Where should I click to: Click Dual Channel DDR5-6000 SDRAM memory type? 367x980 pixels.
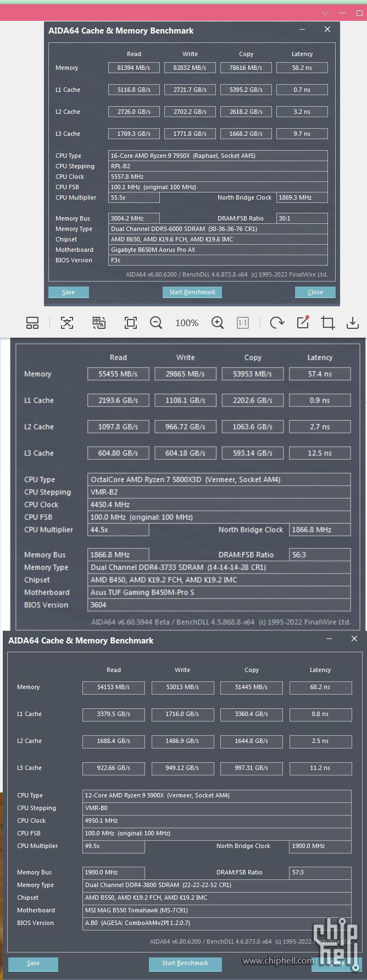point(218,229)
